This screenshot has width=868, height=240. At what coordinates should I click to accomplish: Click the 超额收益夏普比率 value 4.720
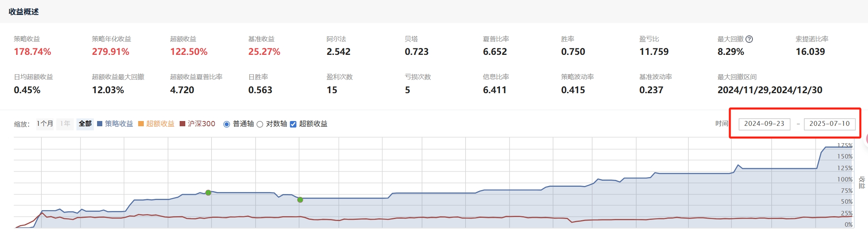click(182, 90)
